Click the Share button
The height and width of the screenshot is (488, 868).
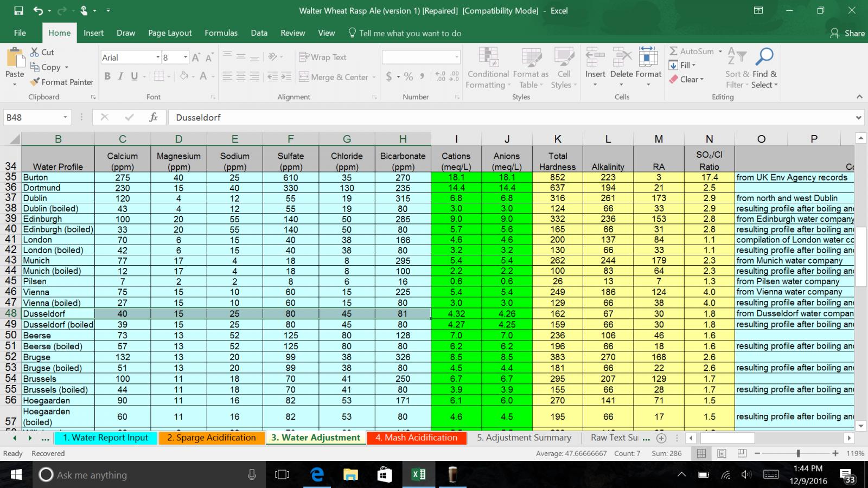pos(847,33)
